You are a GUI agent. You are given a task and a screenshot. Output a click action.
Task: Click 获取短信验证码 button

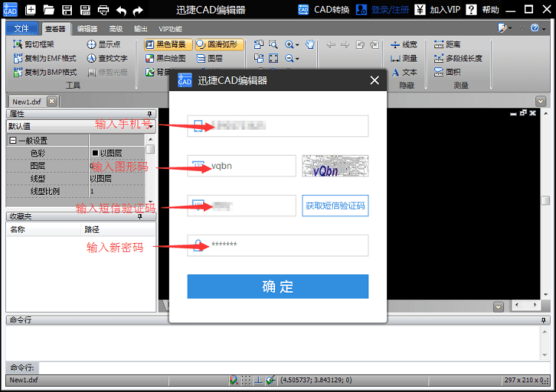coord(335,205)
